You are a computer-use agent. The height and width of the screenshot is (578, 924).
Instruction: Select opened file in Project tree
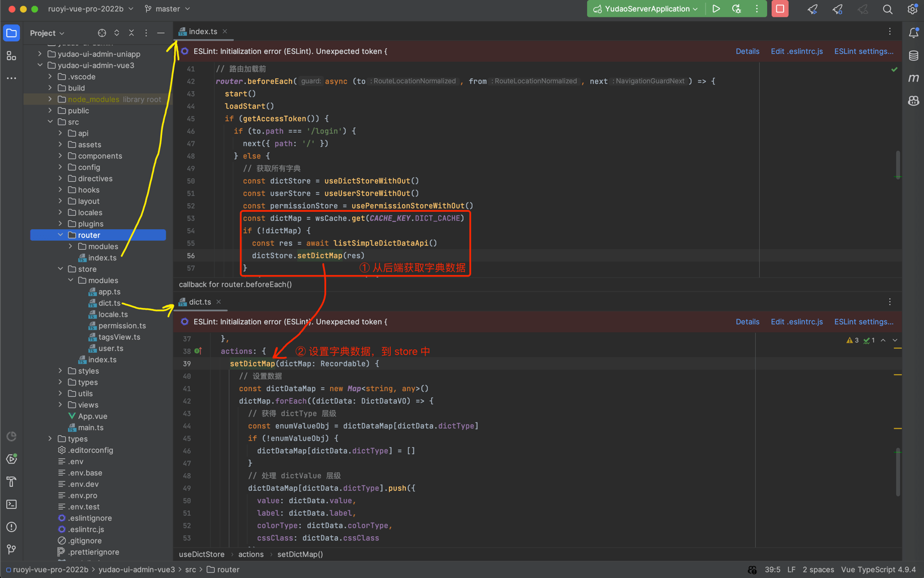tap(102, 33)
